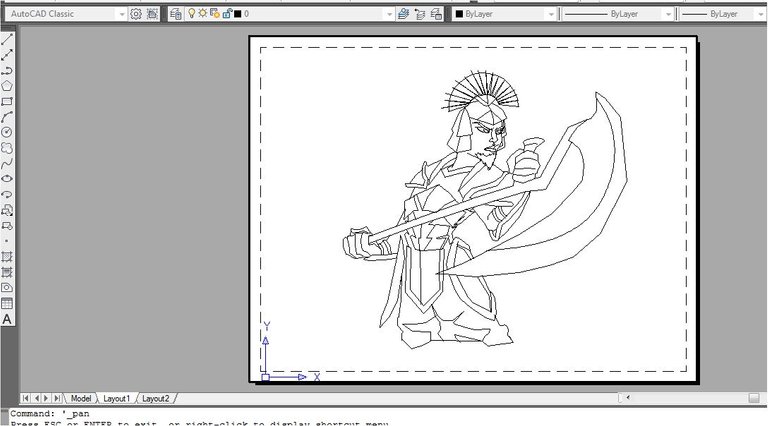This screenshot has width=768, height=426.
Task: Select the Hatch tool
Action: pyautogui.click(x=7, y=257)
